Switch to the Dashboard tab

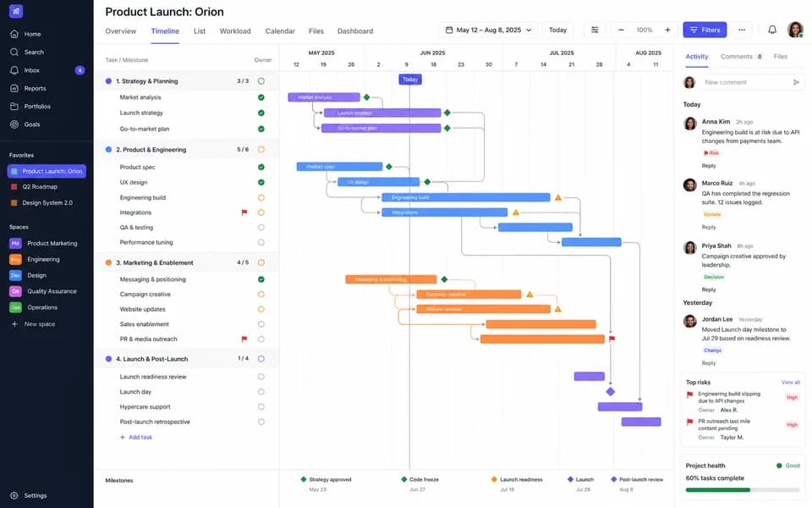point(355,31)
